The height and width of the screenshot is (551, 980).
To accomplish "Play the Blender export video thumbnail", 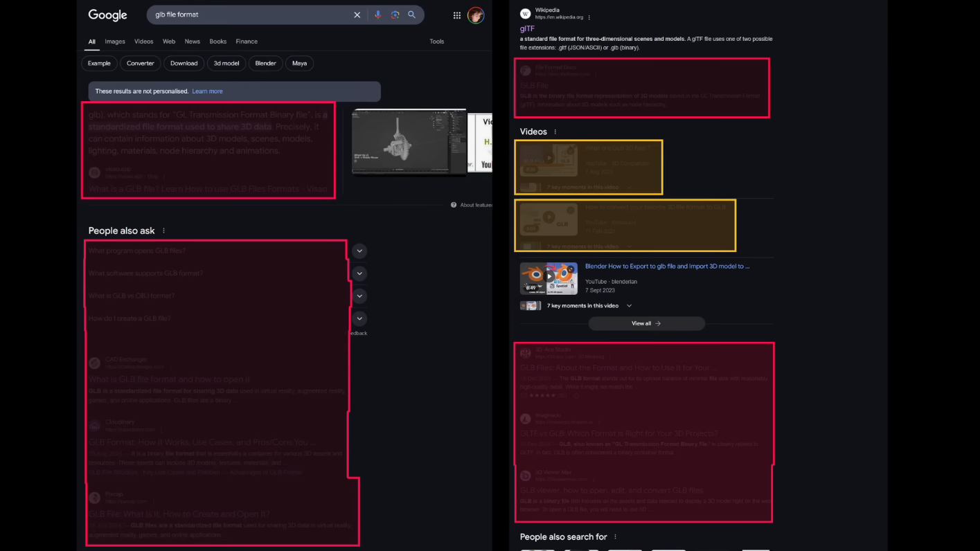I will tap(549, 278).
